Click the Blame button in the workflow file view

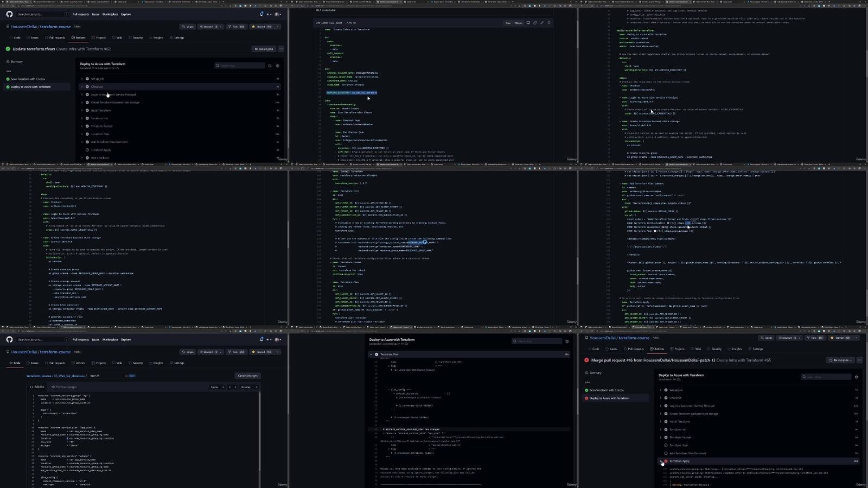click(x=519, y=23)
